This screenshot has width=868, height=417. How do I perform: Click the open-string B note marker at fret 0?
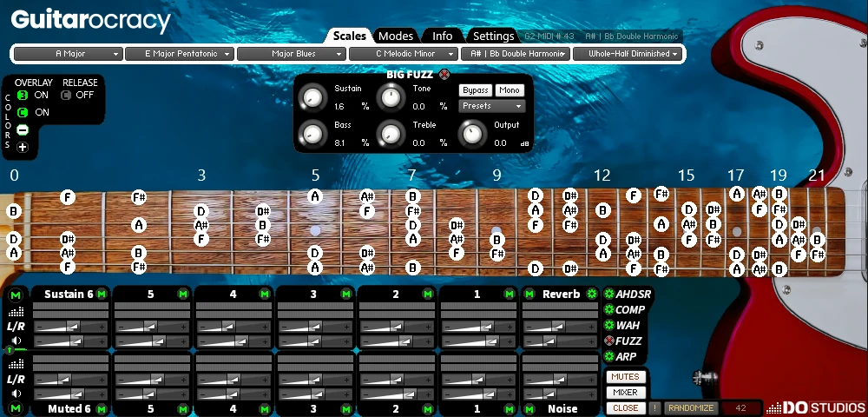click(x=14, y=212)
